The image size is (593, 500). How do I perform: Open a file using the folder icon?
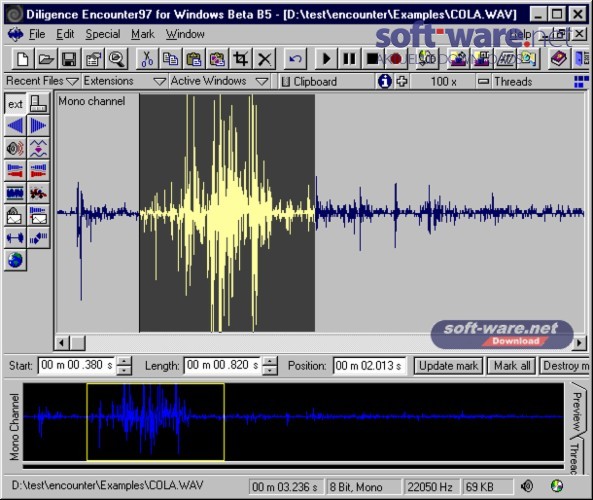tap(46, 59)
